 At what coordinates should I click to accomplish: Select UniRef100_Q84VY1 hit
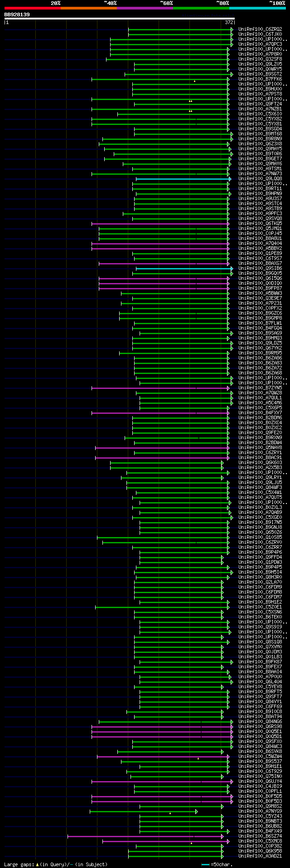pyautogui.click(x=260, y=702)
